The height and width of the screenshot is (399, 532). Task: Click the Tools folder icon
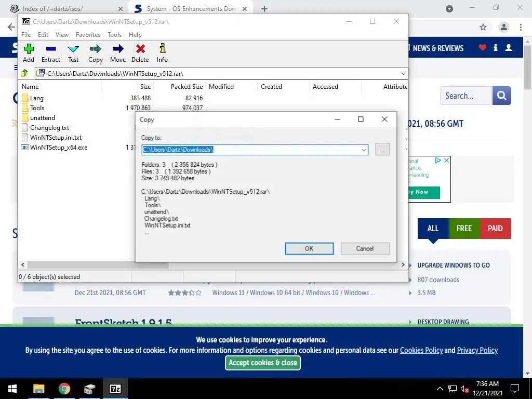[25, 108]
